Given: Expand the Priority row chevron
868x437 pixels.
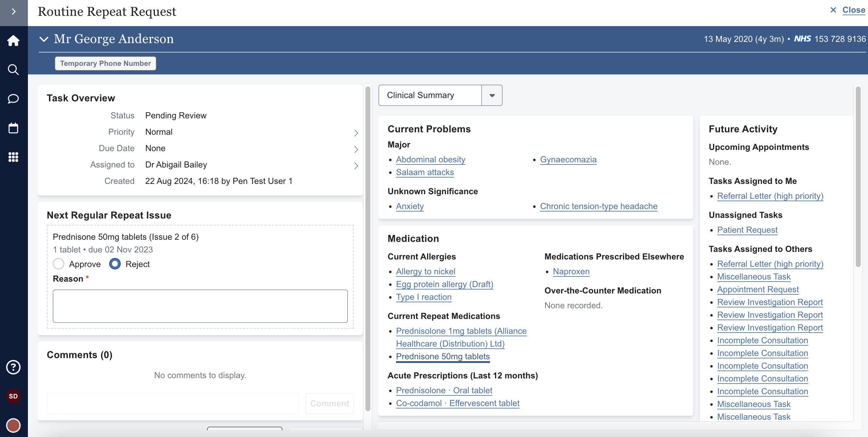Looking at the screenshot, I should click(356, 133).
